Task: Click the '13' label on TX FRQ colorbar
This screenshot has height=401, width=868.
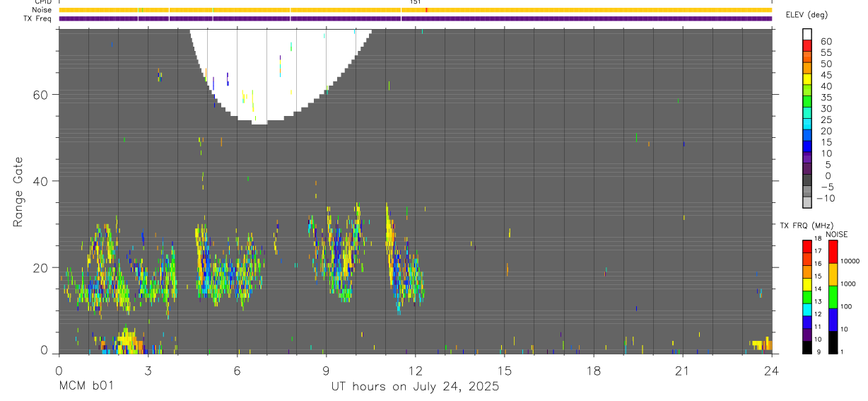Action: tap(819, 302)
